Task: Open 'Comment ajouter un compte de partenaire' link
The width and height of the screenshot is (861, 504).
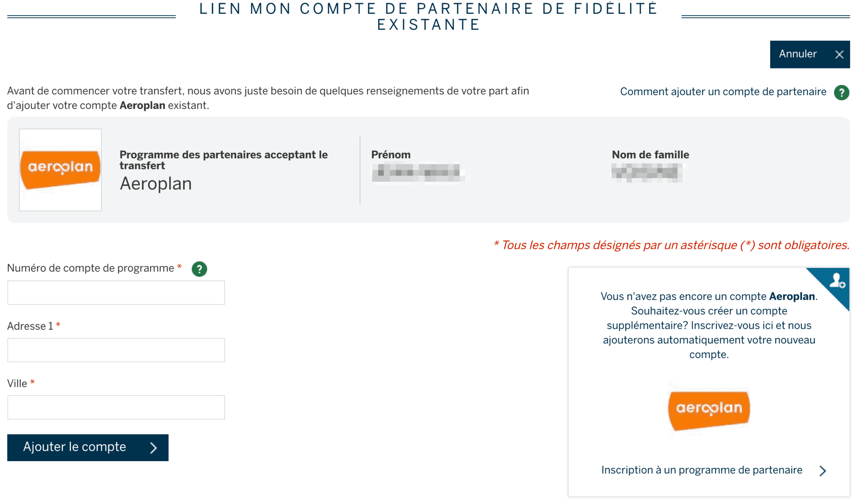Action: click(x=723, y=92)
